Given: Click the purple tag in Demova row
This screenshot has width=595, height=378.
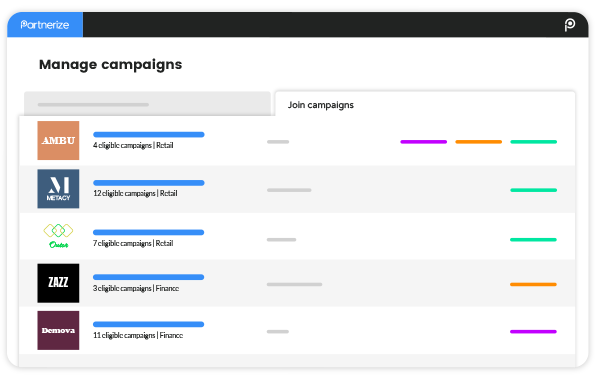Looking at the screenshot, I should tap(533, 331).
